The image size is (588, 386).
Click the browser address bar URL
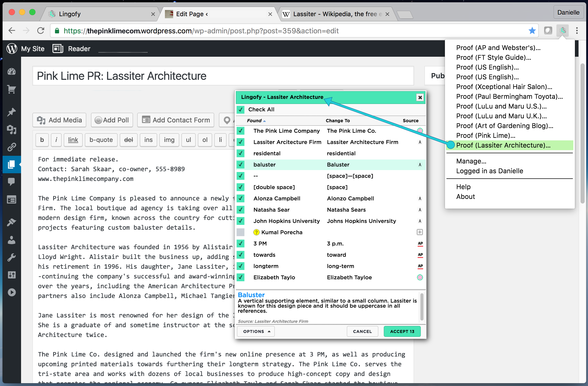pyautogui.click(x=201, y=31)
